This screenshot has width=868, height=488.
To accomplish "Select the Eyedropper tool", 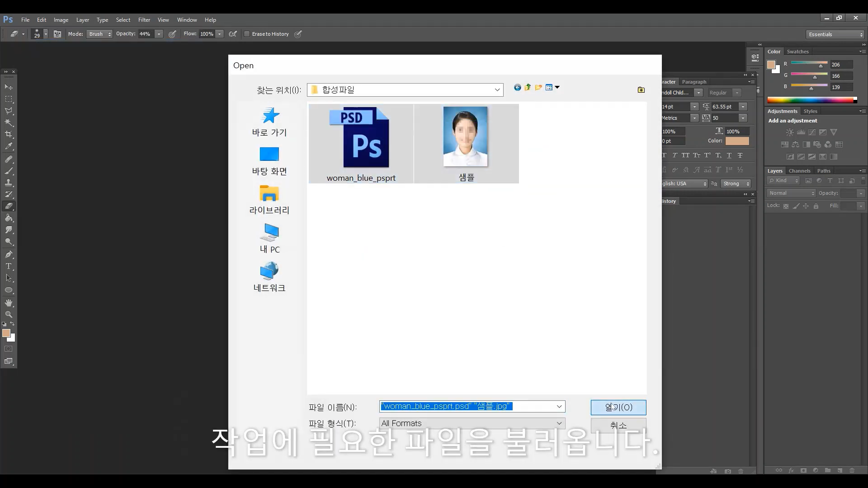I will (9, 146).
